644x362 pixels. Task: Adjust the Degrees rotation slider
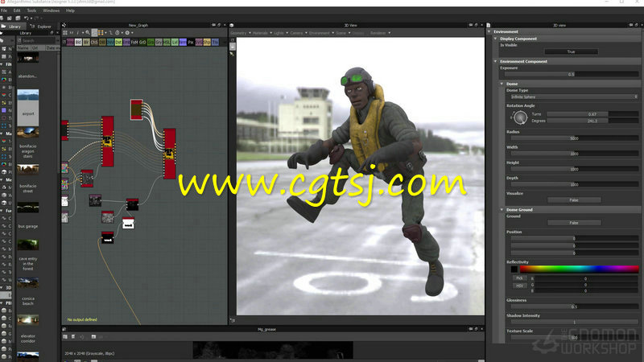point(592,121)
